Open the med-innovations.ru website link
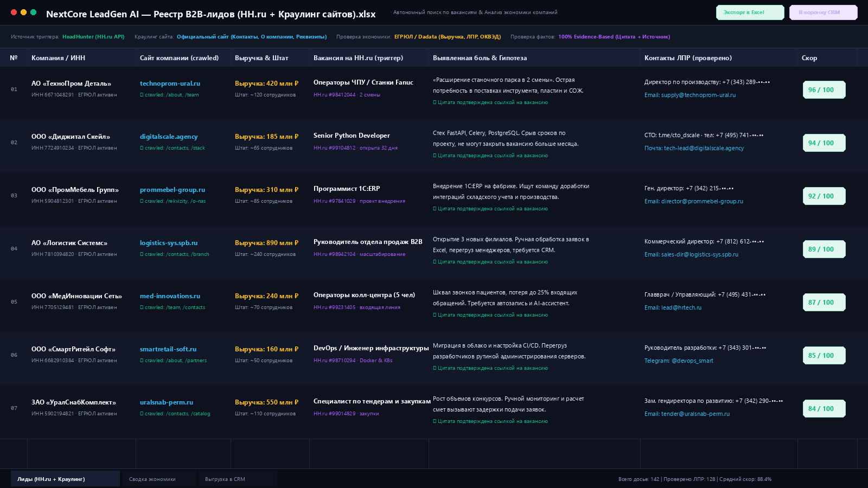Screen dimensions: 868x488 (170, 296)
